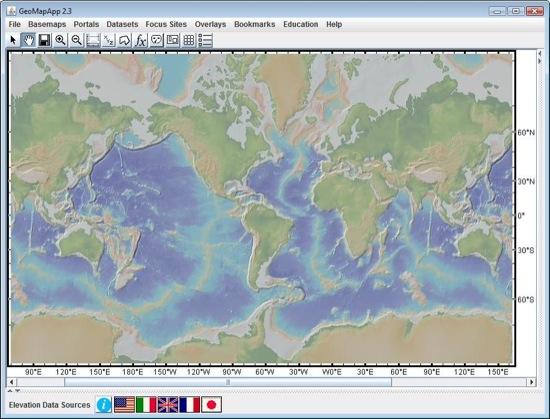Choose the focus-region rectangle tool
550x419 pixels.
coord(93,40)
